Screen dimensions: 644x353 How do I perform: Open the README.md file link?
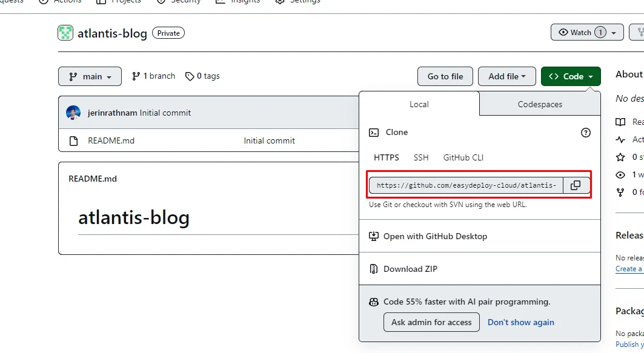(x=111, y=140)
